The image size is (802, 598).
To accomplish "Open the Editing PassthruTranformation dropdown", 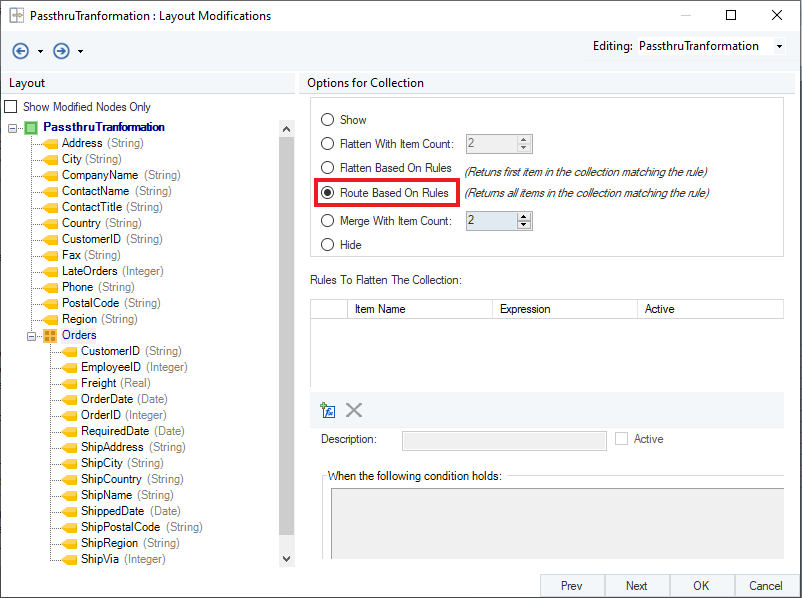I will [779, 47].
